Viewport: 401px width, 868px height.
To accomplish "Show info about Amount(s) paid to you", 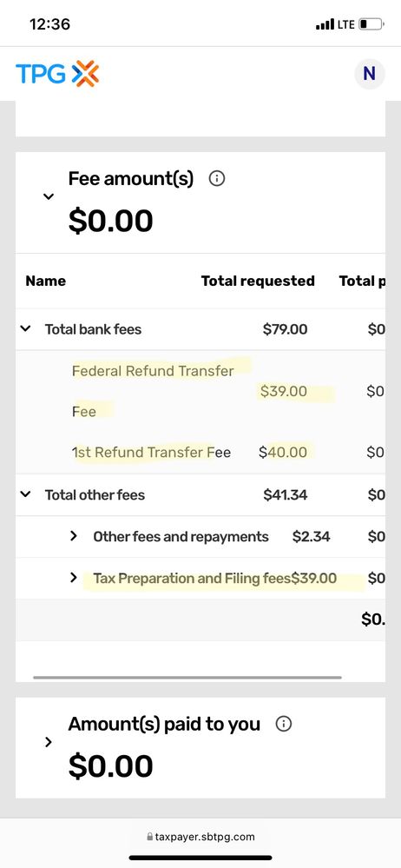I will click(x=283, y=724).
